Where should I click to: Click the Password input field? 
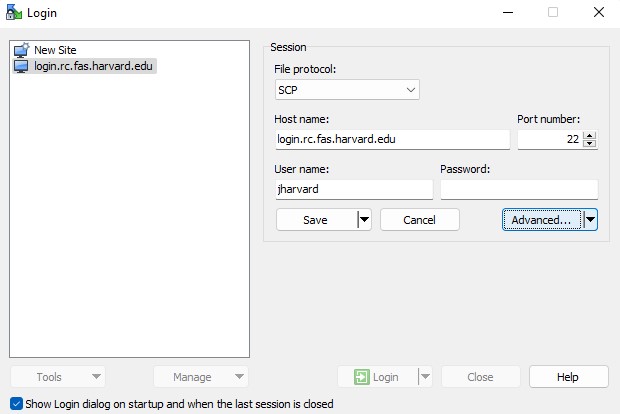tap(518, 189)
